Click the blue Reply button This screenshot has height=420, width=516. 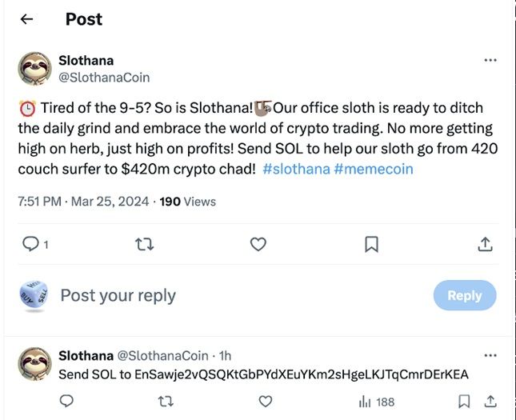464,295
